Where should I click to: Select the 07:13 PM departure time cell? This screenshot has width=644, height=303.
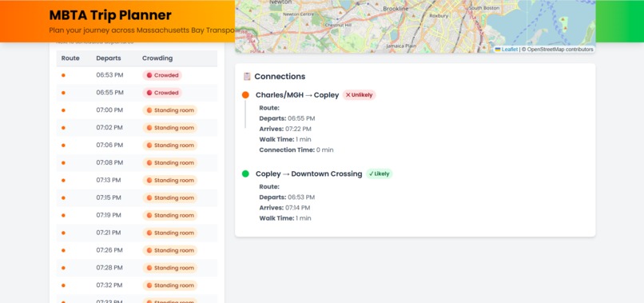[109, 180]
